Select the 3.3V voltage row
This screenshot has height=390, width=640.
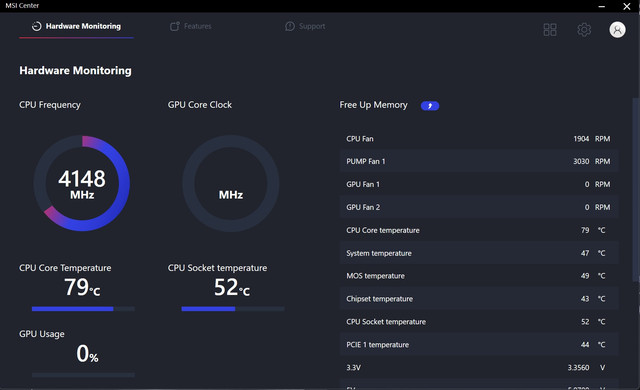click(479, 368)
